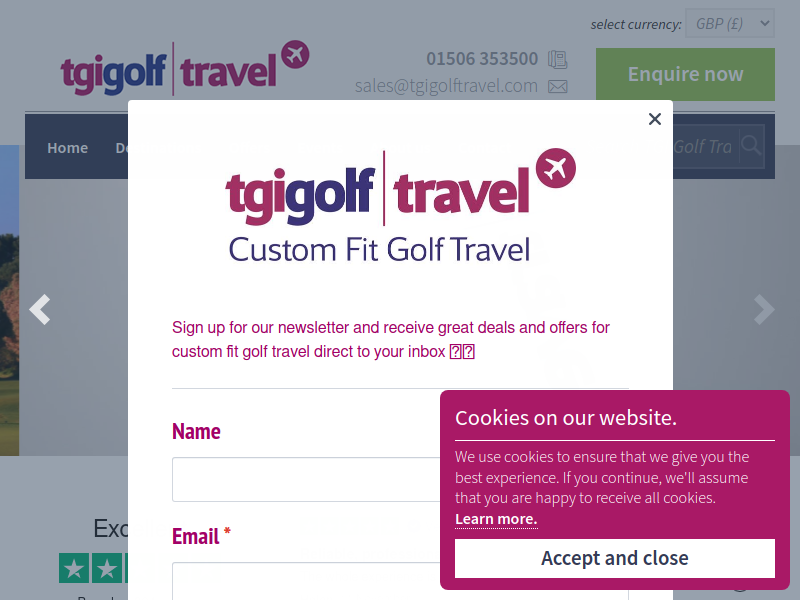The height and width of the screenshot is (600, 800).
Task: Click the second green Trustpilot star
Action: pyautogui.click(x=107, y=568)
